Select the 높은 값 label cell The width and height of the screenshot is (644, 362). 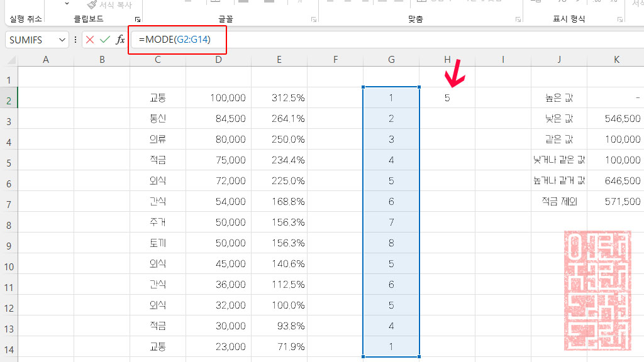point(559,97)
